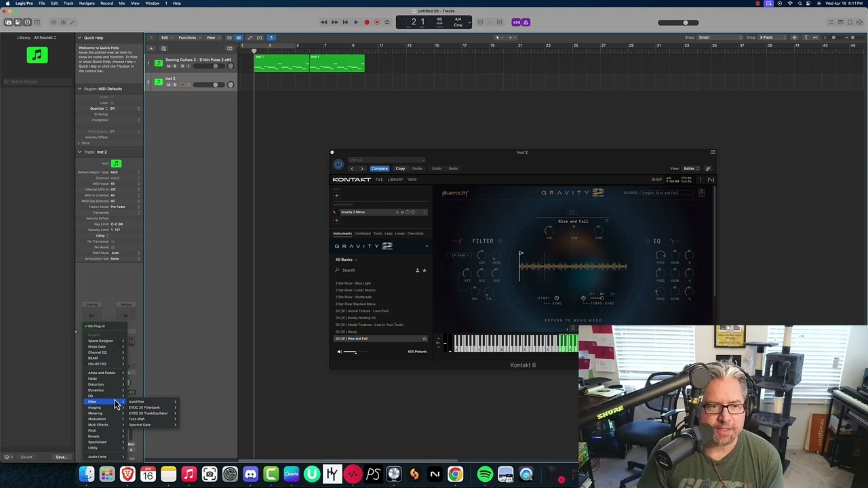This screenshot has height=488, width=868.
Task: Select Noise Gate in plug-in menu
Action: (104, 346)
